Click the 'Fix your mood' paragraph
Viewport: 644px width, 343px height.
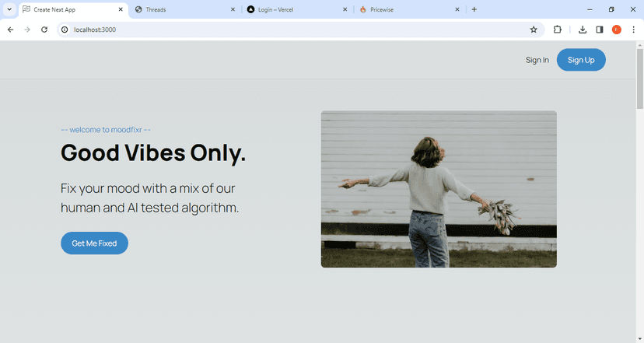tap(149, 198)
